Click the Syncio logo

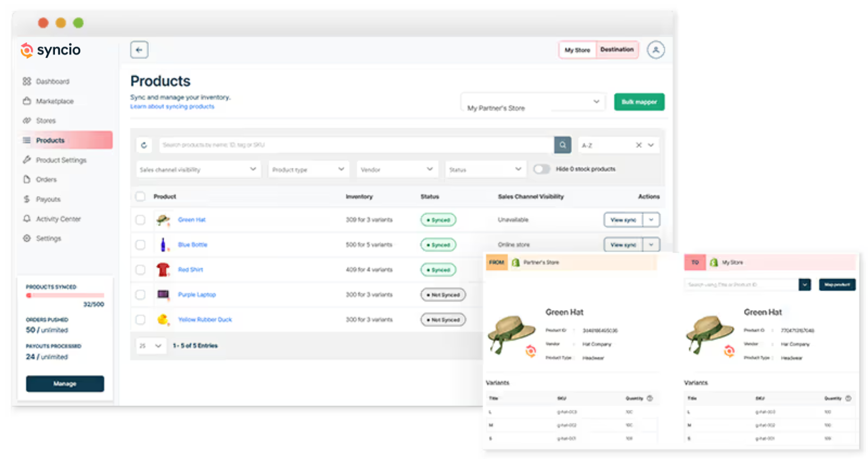click(x=50, y=50)
